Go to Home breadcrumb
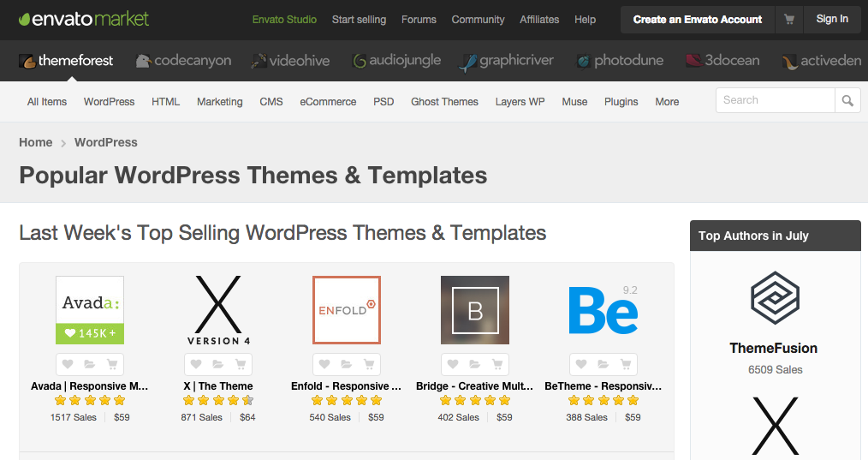Screen dimensions: 868x460 coord(35,142)
